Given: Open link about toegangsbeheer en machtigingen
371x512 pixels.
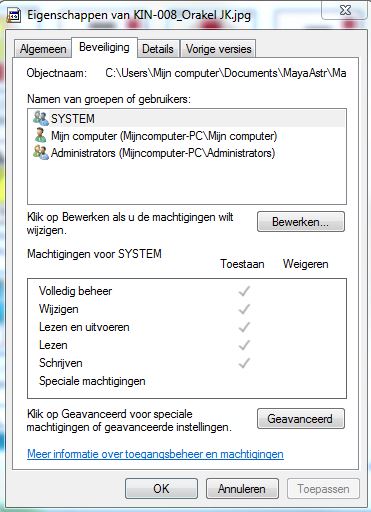Looking at the screenshot, I should coord(155,454).
